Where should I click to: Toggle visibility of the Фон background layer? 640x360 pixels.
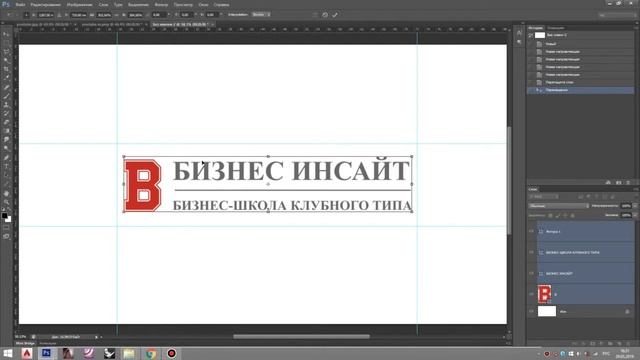[531, 311]
